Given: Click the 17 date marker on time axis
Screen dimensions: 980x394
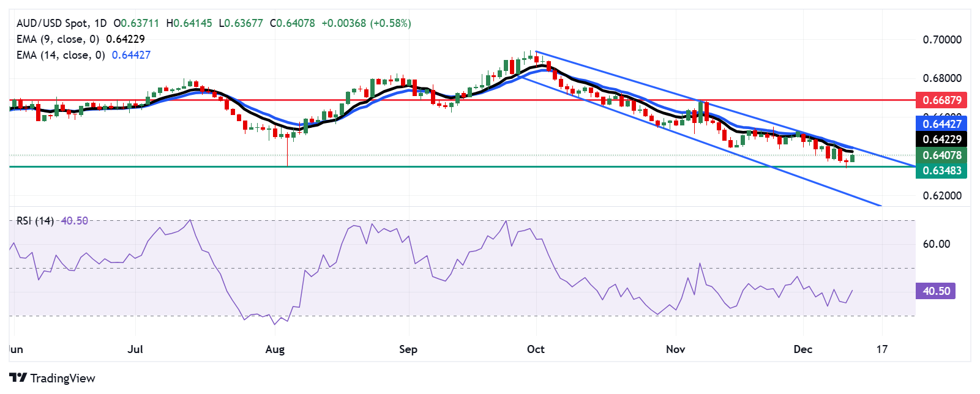Looking at the screenshot, I should [x=881, y=349].
